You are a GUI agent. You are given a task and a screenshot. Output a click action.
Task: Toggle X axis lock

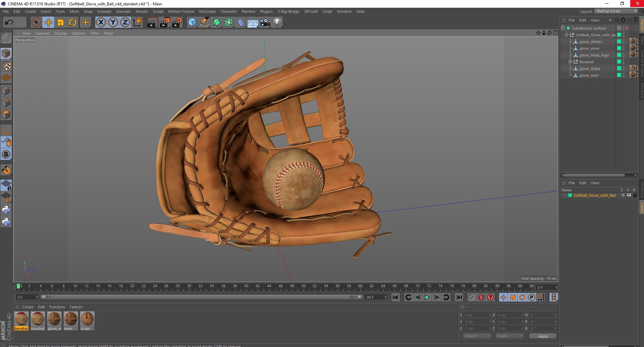pos(101,23)
